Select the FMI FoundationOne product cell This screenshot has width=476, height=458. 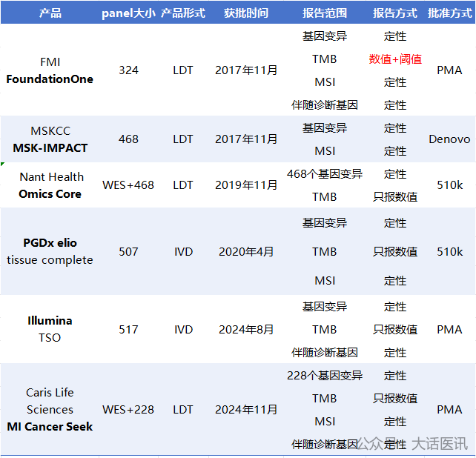[50, 70]
